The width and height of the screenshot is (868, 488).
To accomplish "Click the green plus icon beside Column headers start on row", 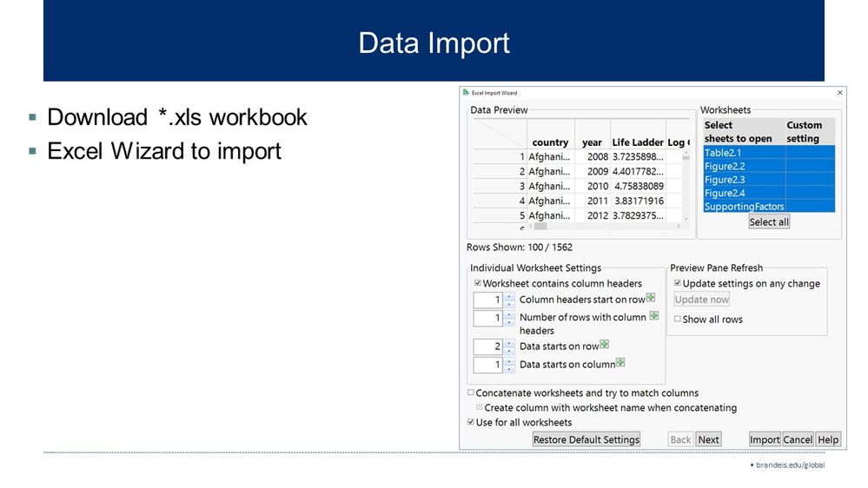I will coord(651,298).
